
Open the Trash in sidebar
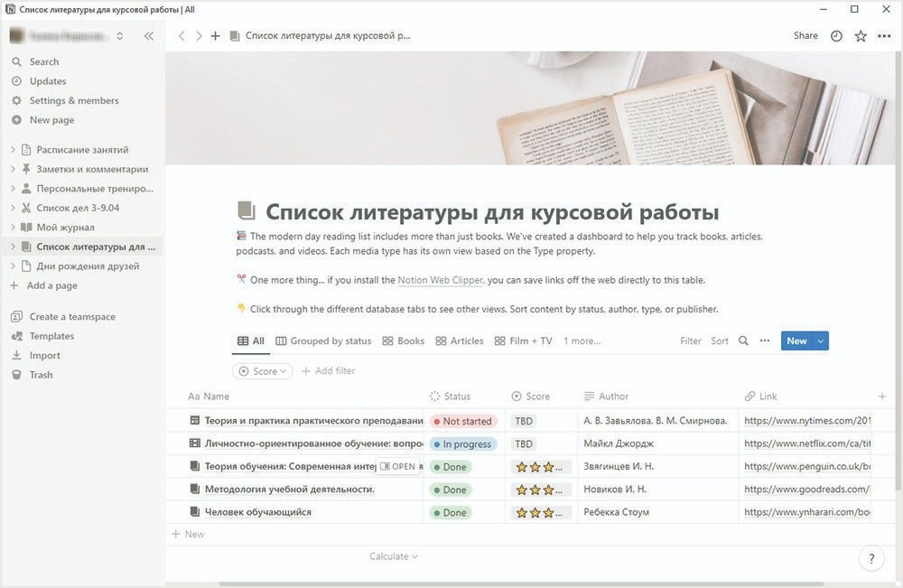tap(41, 375)
